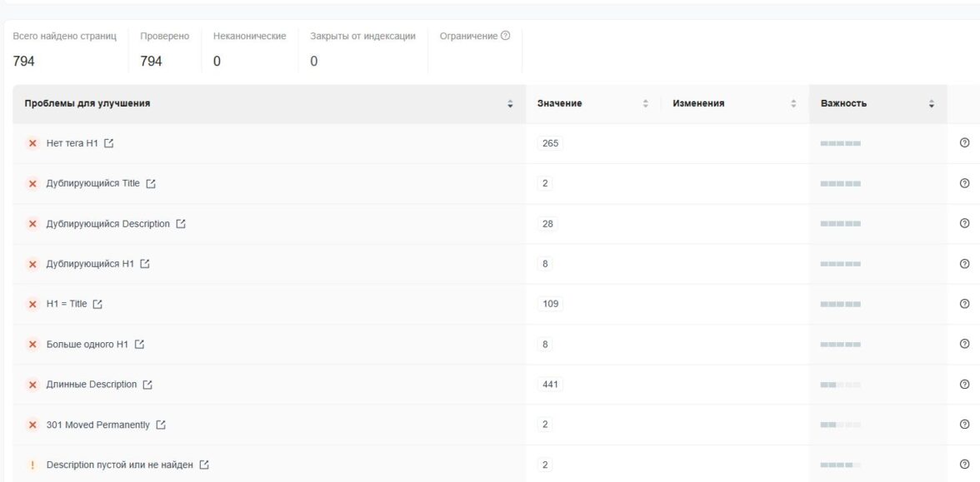Open external link icon next to Нет тега H1

pyautogui.click(x=109, y=144)
